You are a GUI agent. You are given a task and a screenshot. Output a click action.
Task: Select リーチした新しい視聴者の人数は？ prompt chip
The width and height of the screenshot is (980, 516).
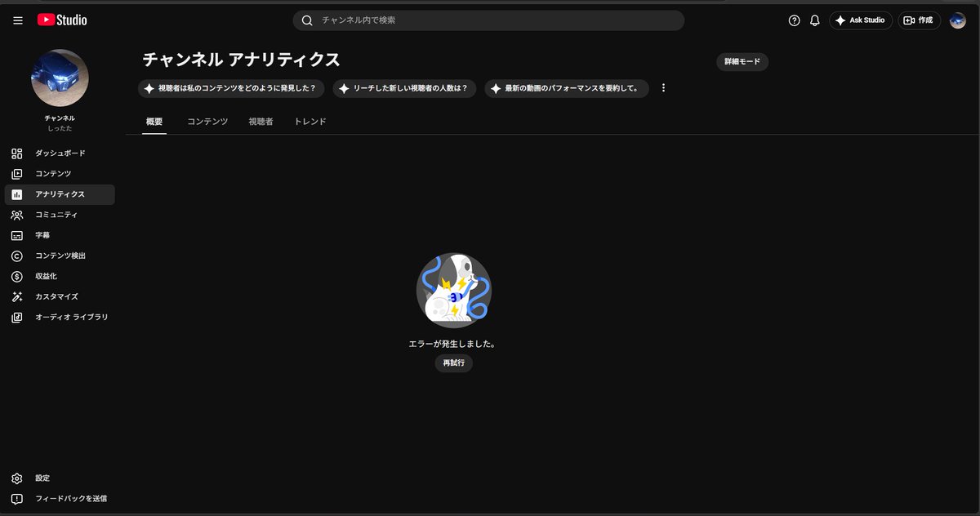[x=405, y=88]
